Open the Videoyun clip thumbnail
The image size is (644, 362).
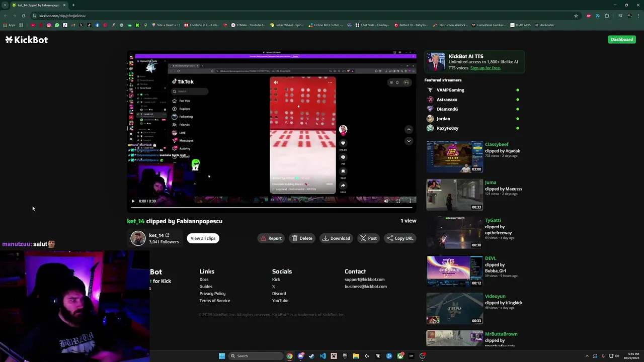pos(454,309)
